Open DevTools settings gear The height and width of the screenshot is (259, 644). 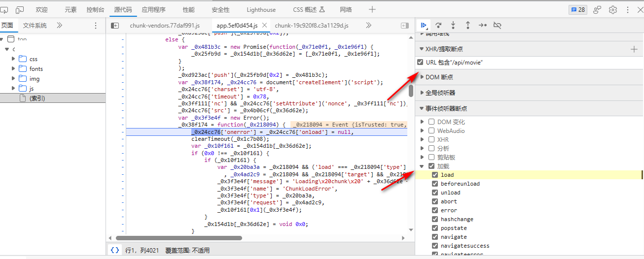(612, 9)
